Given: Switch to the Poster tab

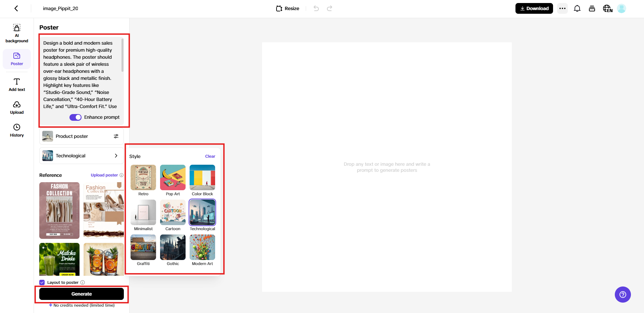Looking at the screenshot, I should [x=16, y=59].
